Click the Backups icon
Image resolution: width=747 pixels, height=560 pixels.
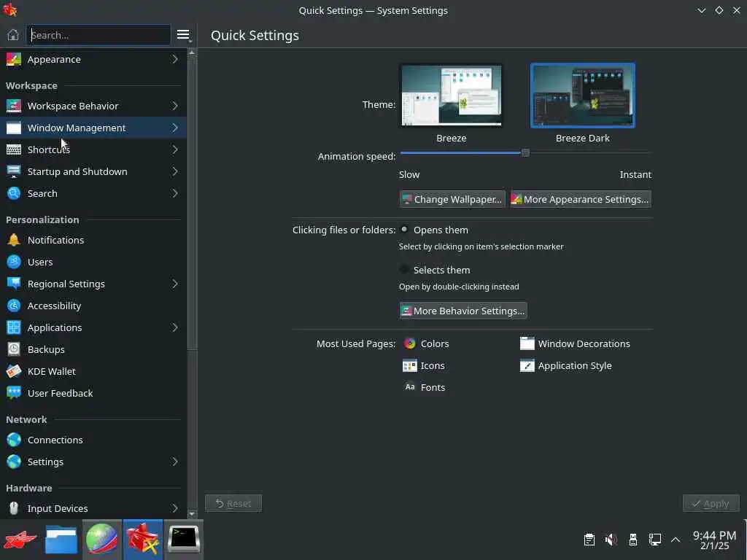pos(14,349)
